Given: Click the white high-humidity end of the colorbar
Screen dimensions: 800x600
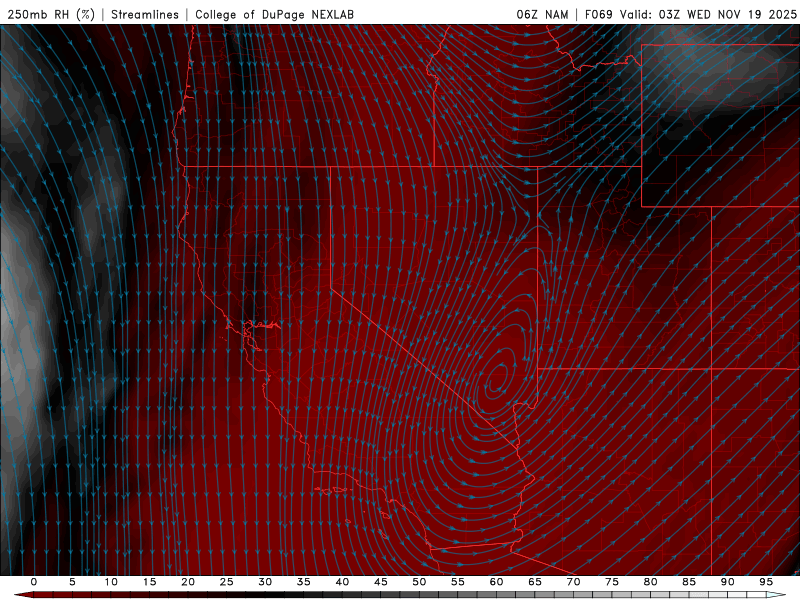Looking at the screenshot, I should (776, 595).
